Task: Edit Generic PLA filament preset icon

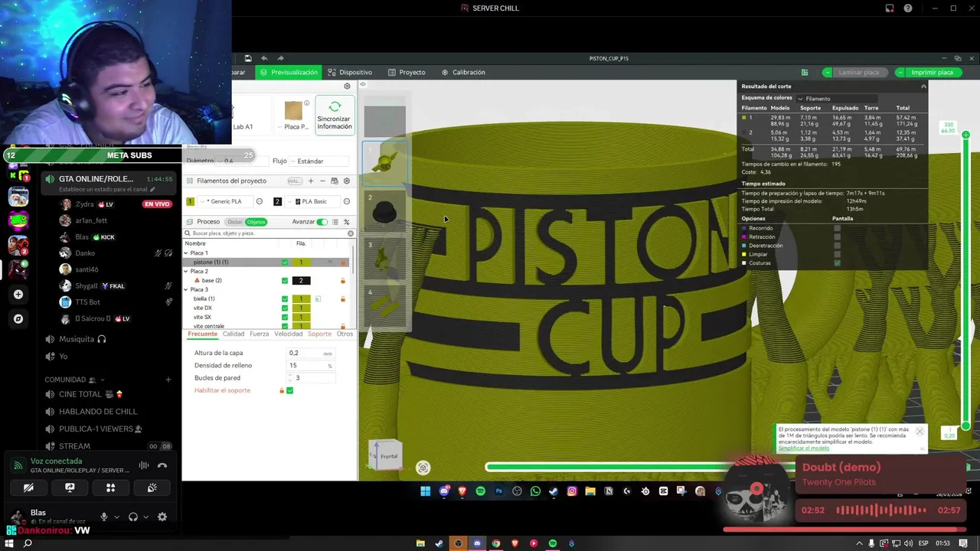Action: (260, 201)
